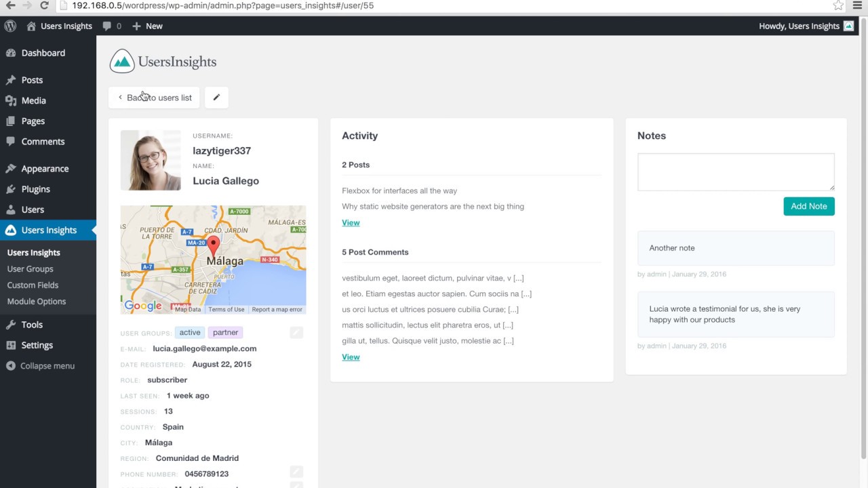Image resolution: width=868 pixels, height=488 pixels.
Task: Click the 'active' user group tag
Action: tap(190, 332)
